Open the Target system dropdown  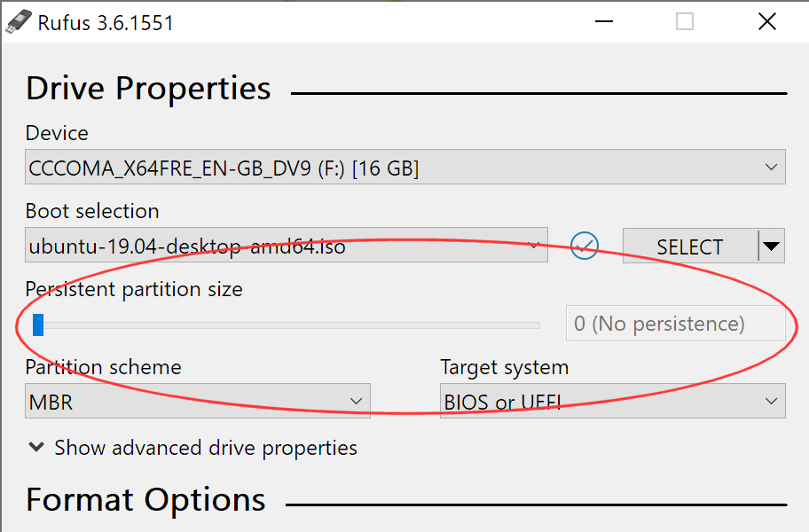612,401
